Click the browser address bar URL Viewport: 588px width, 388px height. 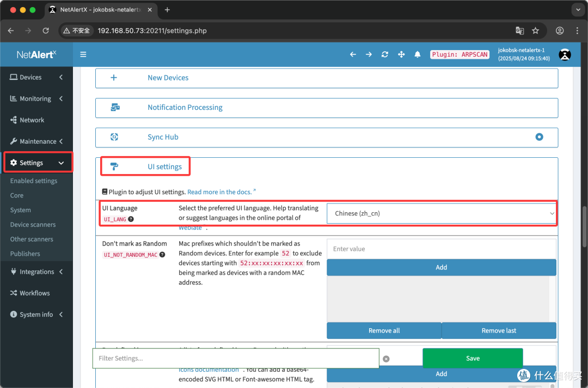click(x=152, y=30)
